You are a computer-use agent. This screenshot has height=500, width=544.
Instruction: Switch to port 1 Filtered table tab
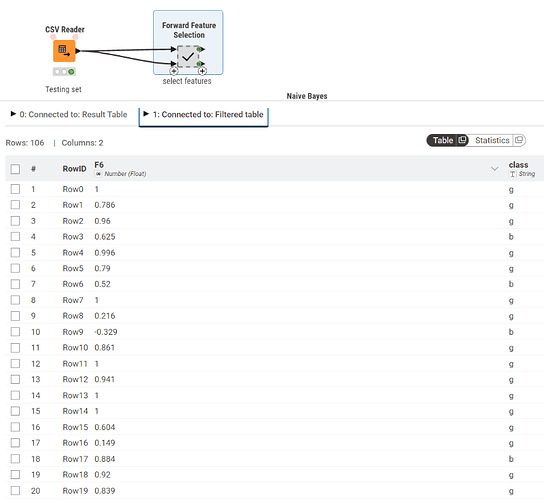204,115
